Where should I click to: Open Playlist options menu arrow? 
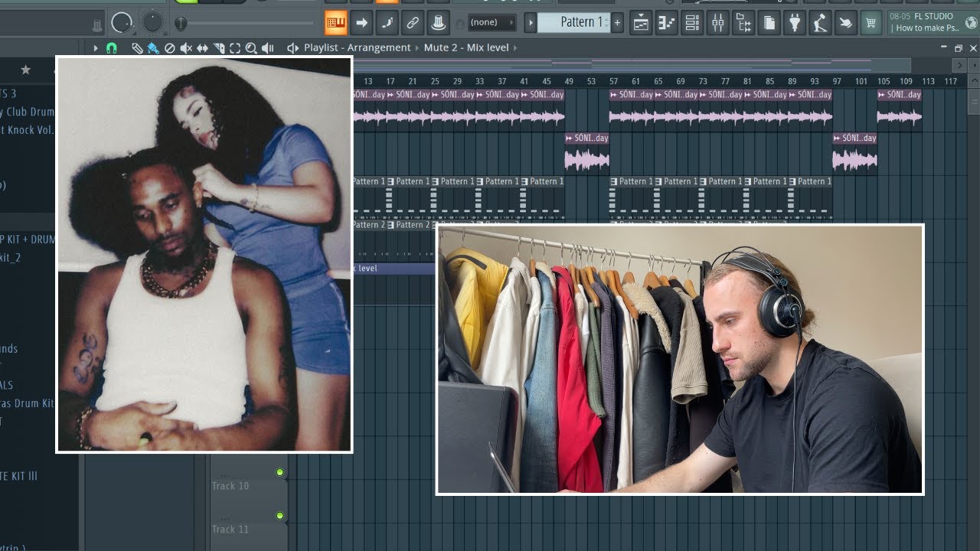coord(96,47)
